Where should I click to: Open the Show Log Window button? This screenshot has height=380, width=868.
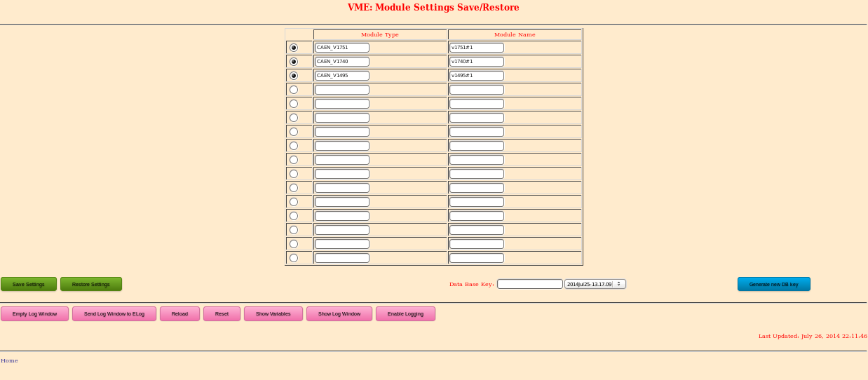(x=339, y=314)
